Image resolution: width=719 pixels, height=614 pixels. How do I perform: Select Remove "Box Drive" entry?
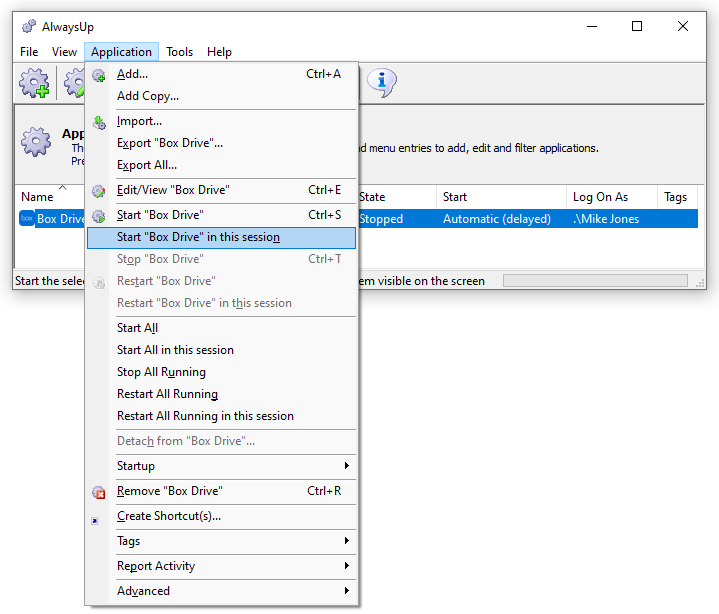[221, 492]
